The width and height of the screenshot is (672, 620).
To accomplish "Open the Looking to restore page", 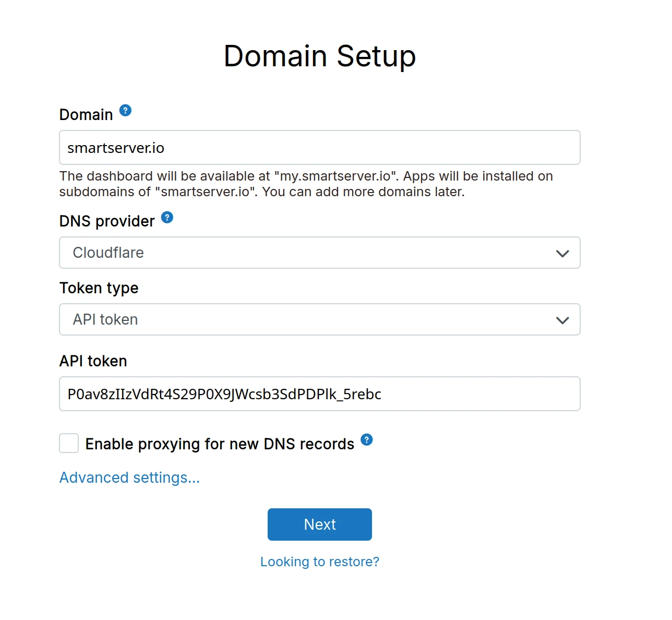I will pos(319,562).
